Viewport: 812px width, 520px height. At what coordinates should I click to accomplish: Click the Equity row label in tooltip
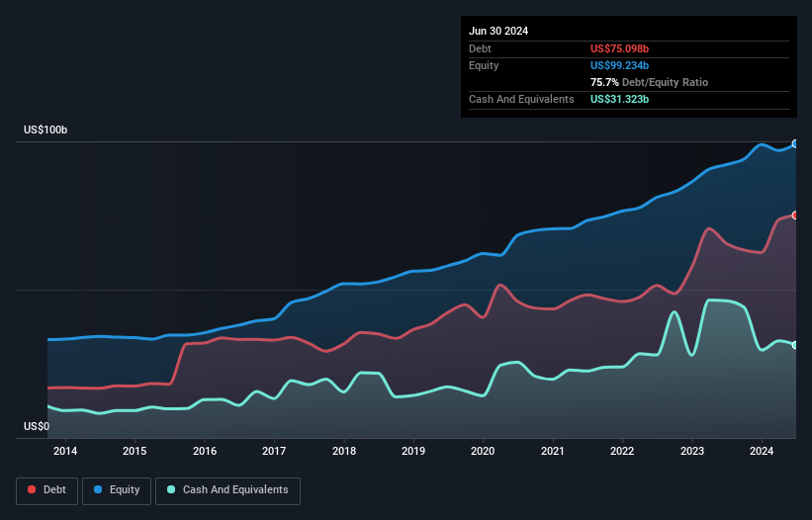coord(484,65)
